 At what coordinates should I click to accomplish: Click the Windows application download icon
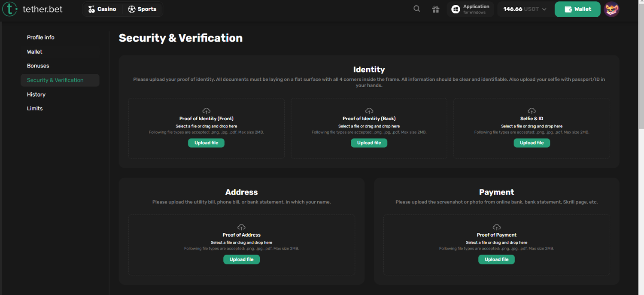tap(456, 9)
